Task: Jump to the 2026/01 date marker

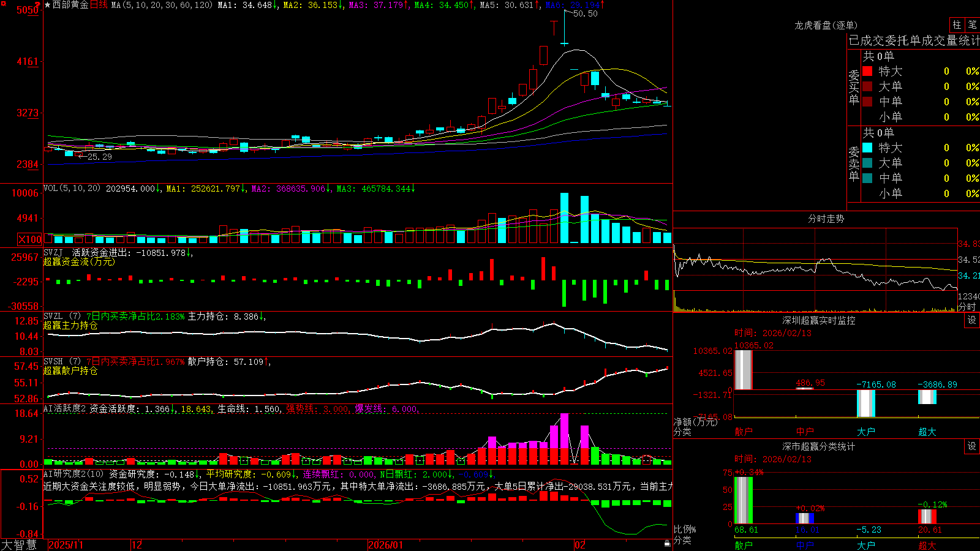Action: point(386,545)
